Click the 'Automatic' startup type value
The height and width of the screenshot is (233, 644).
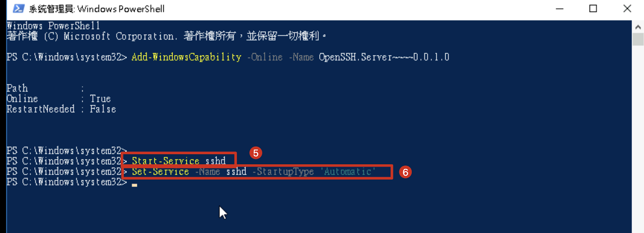pyautogui.click(x=348, y=172)
